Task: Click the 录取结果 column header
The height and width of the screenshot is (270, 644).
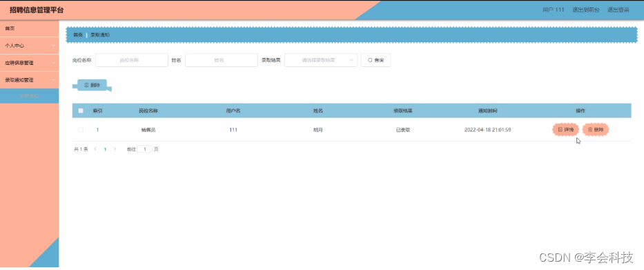Action: (x=403, y=110)
